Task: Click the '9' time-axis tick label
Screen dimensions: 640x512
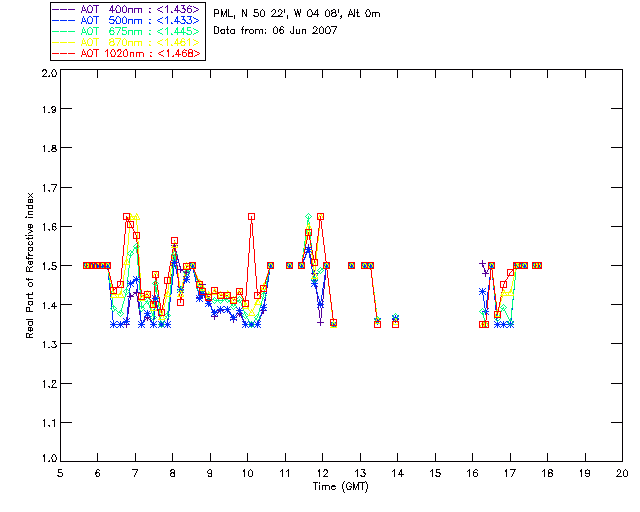Action: (210, 473)
